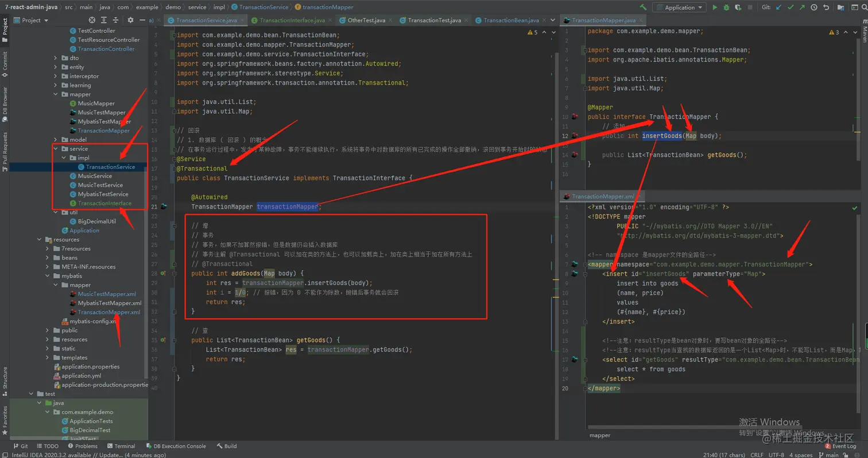Expand the 7resources folder
Image resolution: width=868 pixels, height=458 pixels.
pos(48,249)
